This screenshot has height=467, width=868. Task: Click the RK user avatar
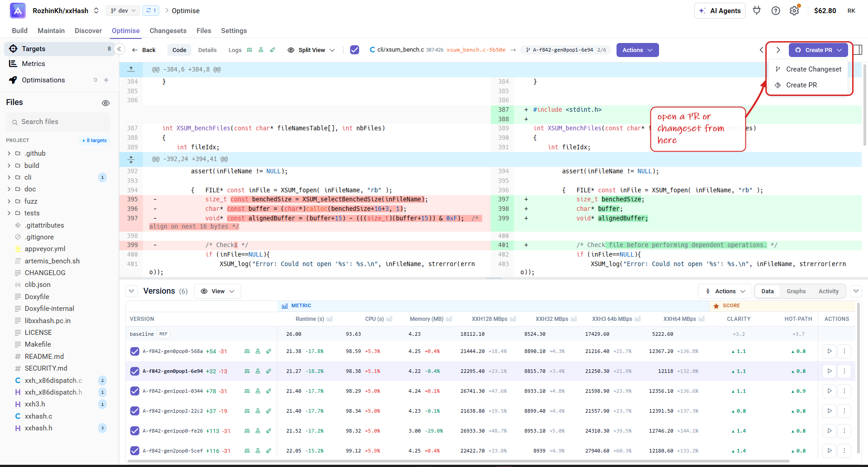851,10
